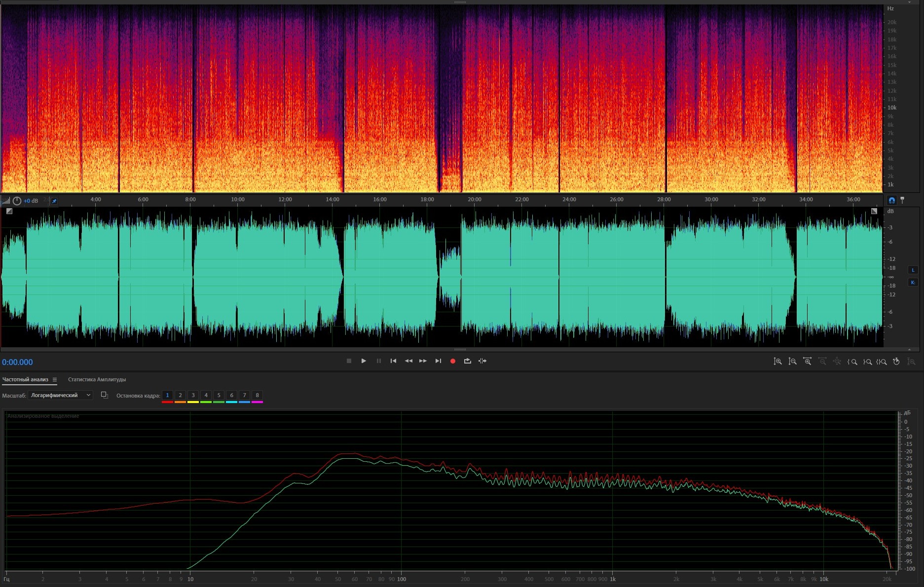
Task: Toggle the snapping magnet icon
Action: pyautogui.click(x=891, y=200)
